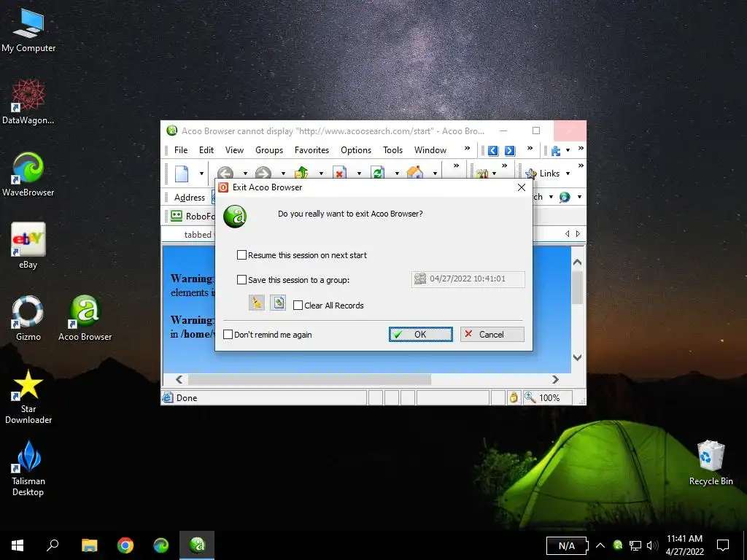Open the Forward history dropdown arrow
This screenshot has width=747, height=560.
click(x=283, y=174)
